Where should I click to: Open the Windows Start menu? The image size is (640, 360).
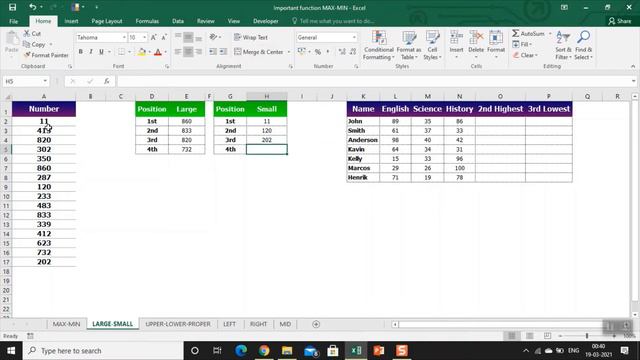pos(11,351)
